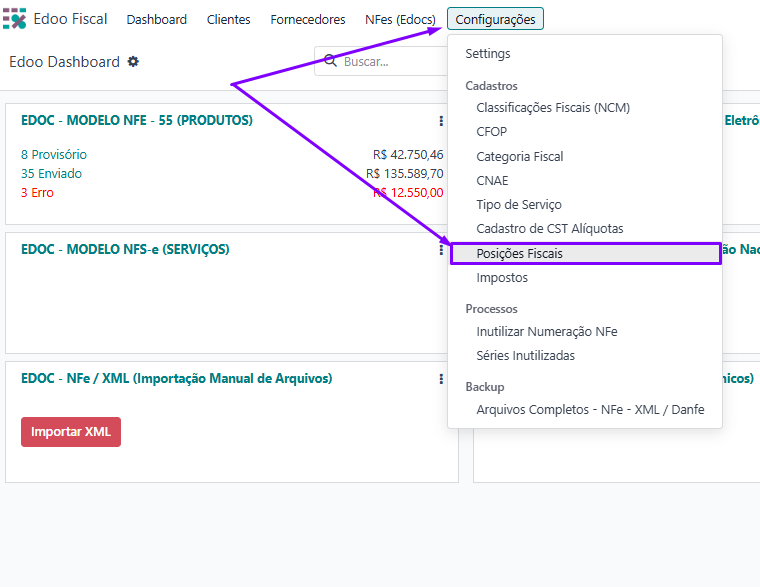Image resolution: width=760 pixels, height=587 pixels.
Task: Open the Clientes menu
Action: pos(228,19)
